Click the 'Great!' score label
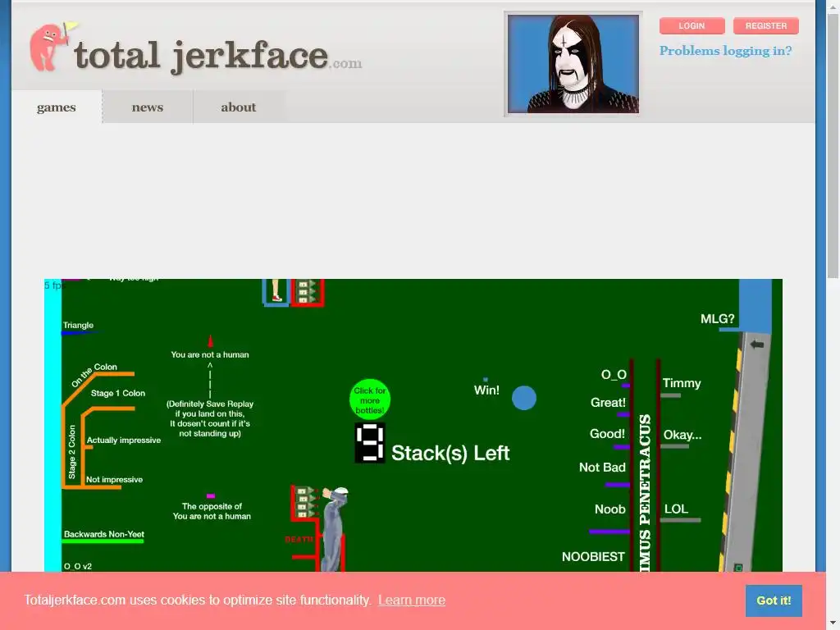This screenshot has width=840, height=630. coord(608,402)
